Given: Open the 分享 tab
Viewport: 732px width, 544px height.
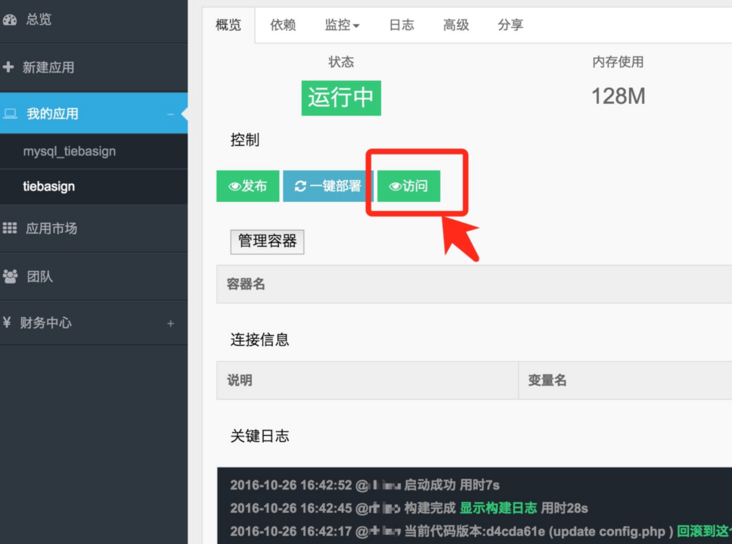Looking at the screenshot, I should pos(510,25).
